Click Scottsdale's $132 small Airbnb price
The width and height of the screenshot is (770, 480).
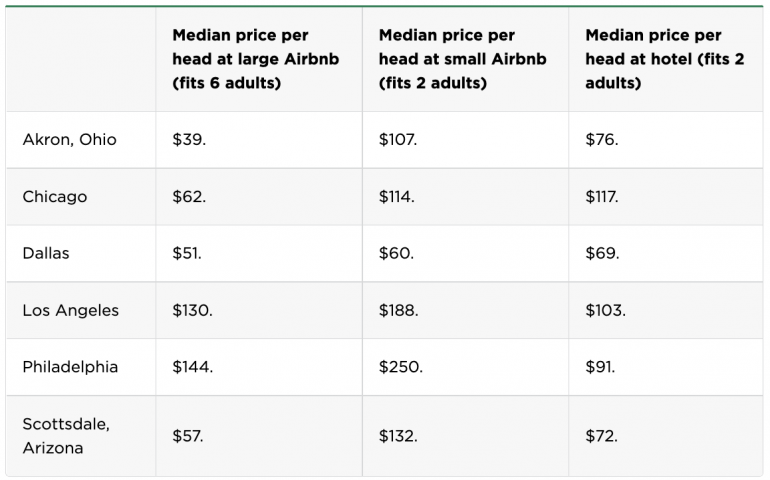pyautogui.click(x=398, y=436)
